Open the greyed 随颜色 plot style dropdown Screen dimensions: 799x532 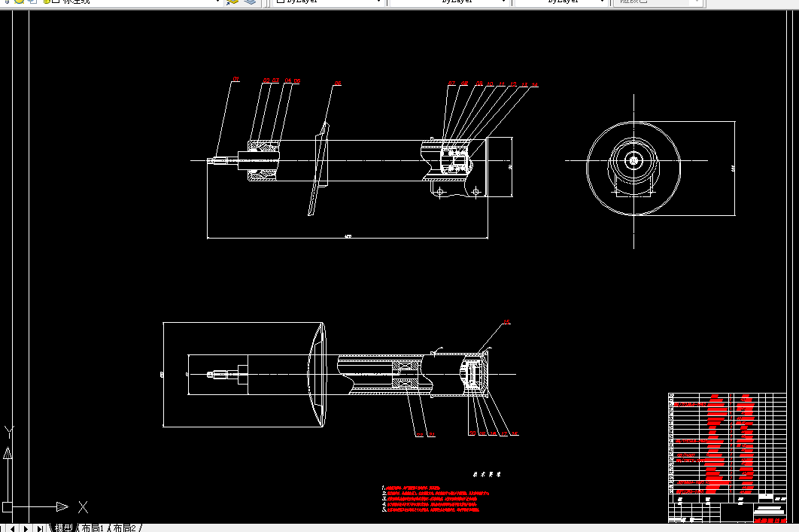coord(659,2)
